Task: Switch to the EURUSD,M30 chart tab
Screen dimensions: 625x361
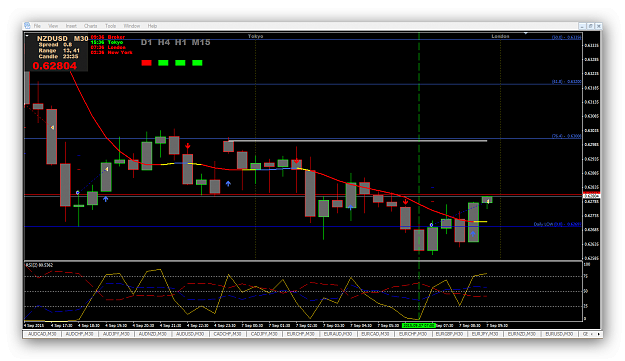Action: (x=559, y=334)
